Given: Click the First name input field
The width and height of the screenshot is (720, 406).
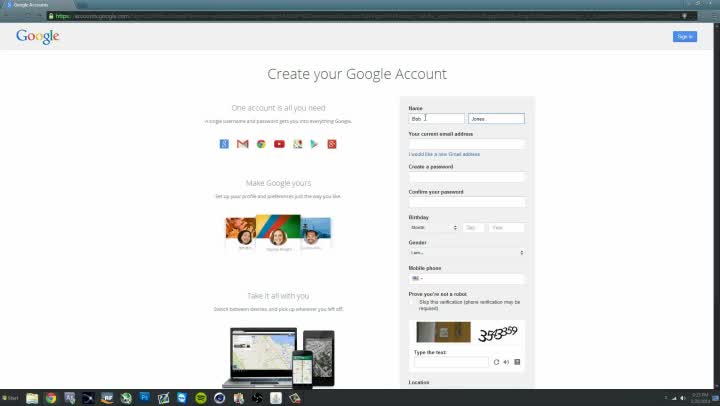Looking at the screenshot, I should pyautogui.click(x=436, y=118).
